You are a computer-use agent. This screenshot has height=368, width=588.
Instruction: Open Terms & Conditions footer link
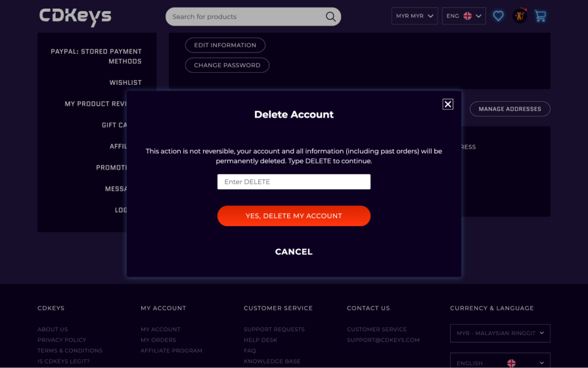(x=70, y=350)
